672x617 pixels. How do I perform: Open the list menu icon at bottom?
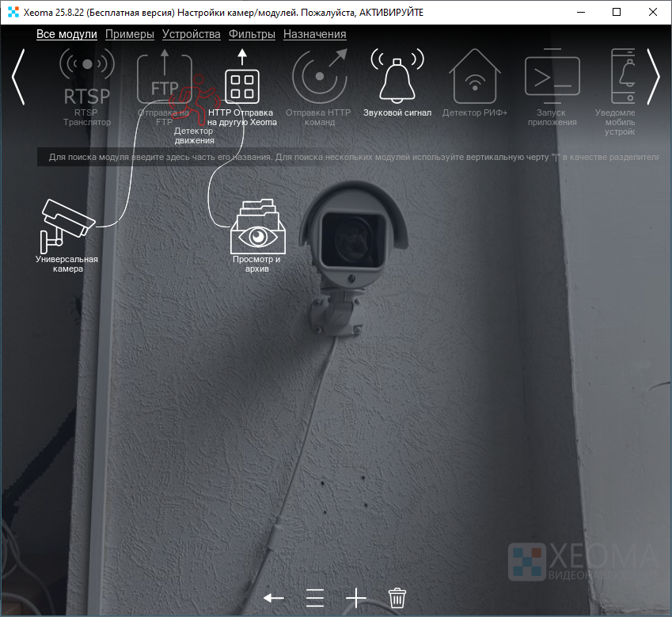coord(315,598)
